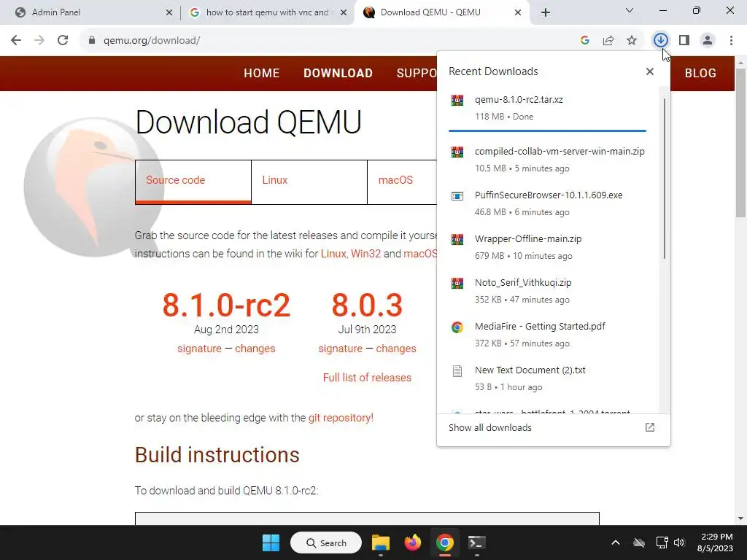Click the compiled-collab-vm-server zip file icon
Viewport: 747px width, 560px height.
[x=457, y=152]
